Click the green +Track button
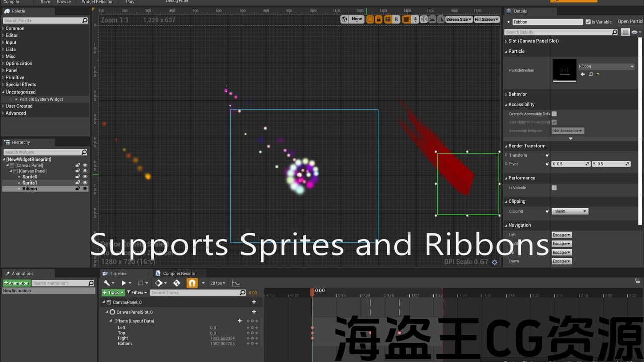 click(x=113, y=293)
